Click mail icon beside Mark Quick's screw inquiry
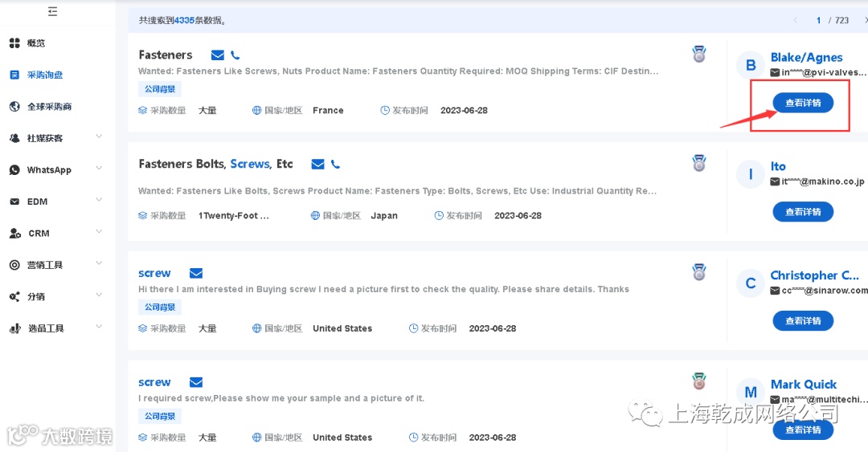Viewport: 868px width, 452px height. pos(196,382)
